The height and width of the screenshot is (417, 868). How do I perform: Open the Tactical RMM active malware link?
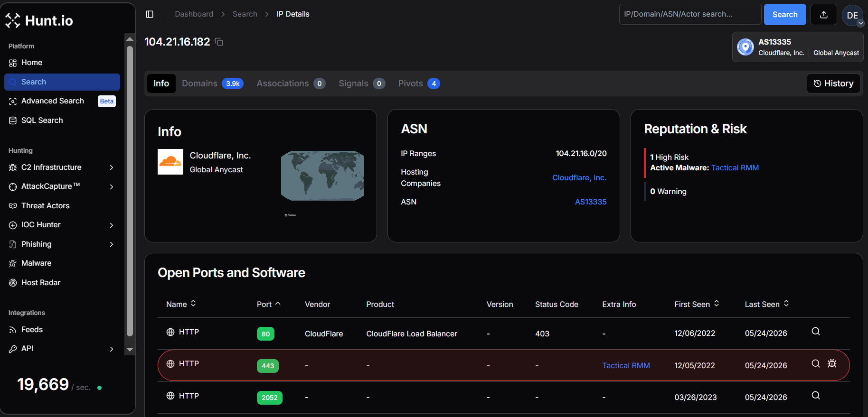735,168
